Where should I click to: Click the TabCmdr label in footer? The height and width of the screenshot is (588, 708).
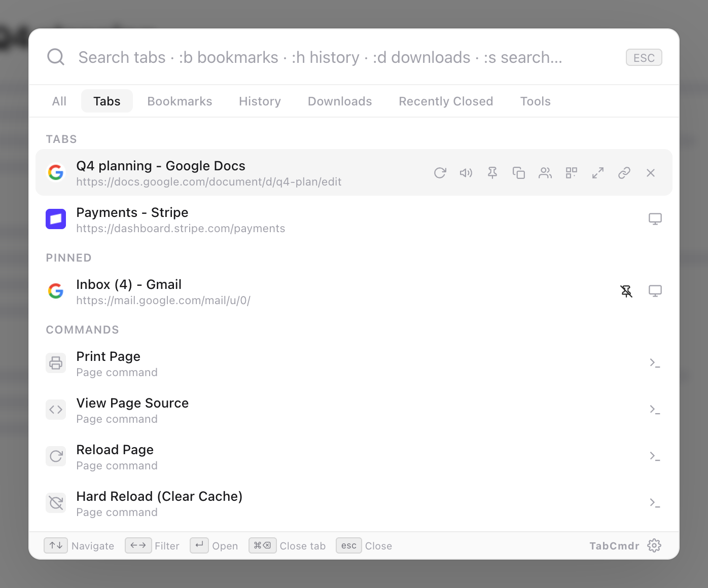(614, 546)
